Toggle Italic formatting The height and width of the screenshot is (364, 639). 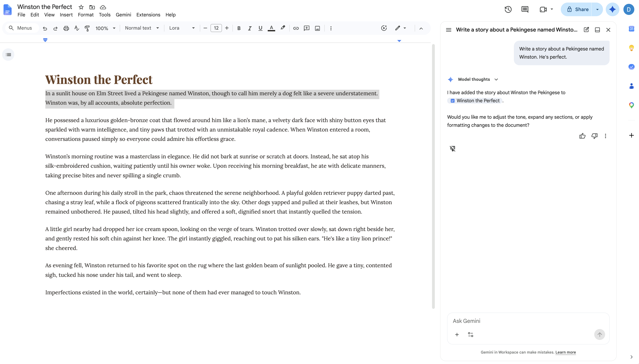250,28
